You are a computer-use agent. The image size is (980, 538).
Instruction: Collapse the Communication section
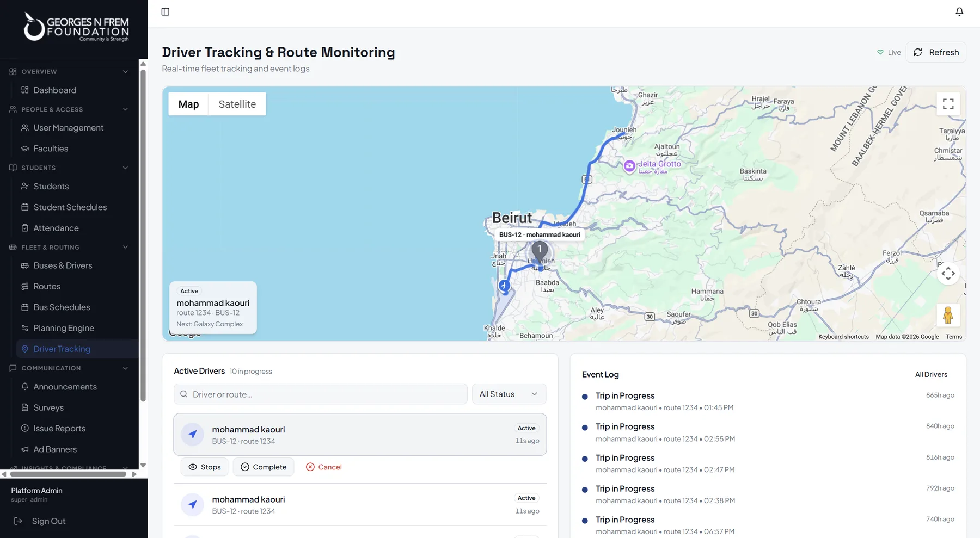(125, 368)
